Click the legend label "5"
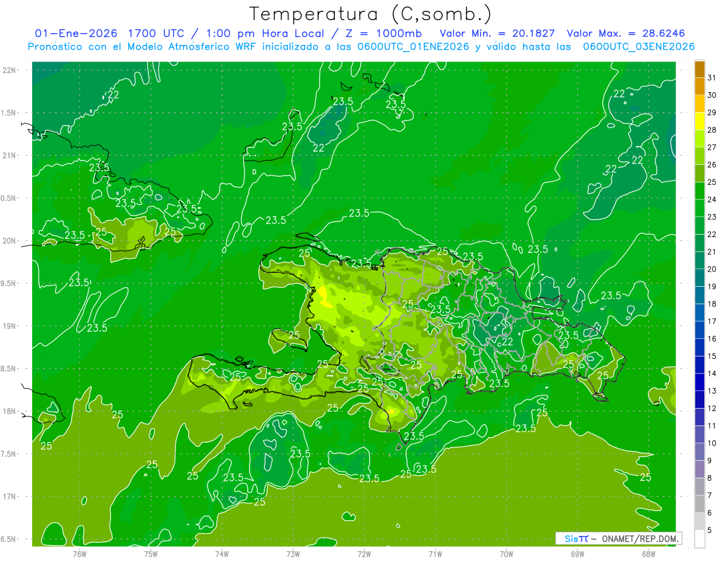Viewport: 728px width, 562px height. [710, 530]
